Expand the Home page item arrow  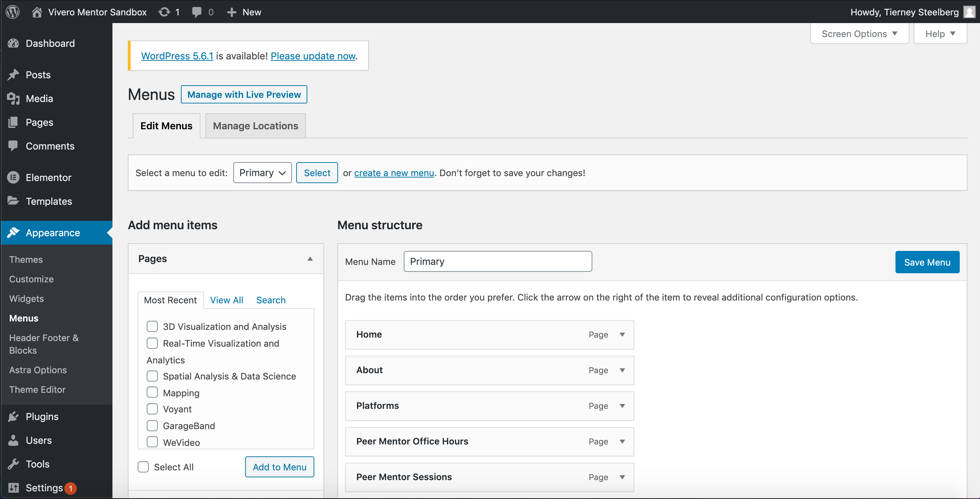pos(622,334)
